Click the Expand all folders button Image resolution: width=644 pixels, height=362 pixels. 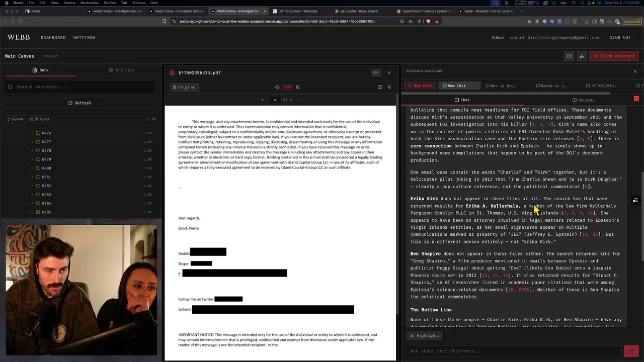15,119
